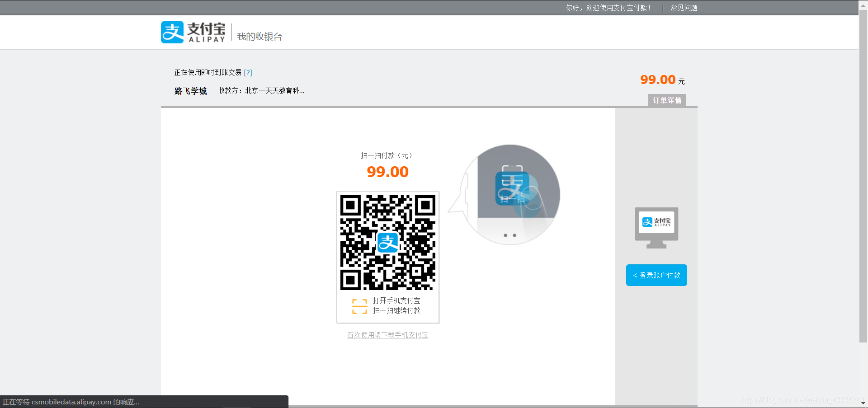Click the 登录账户付款 button
This screenshot has height=408, width=868.
coord(656,275)
